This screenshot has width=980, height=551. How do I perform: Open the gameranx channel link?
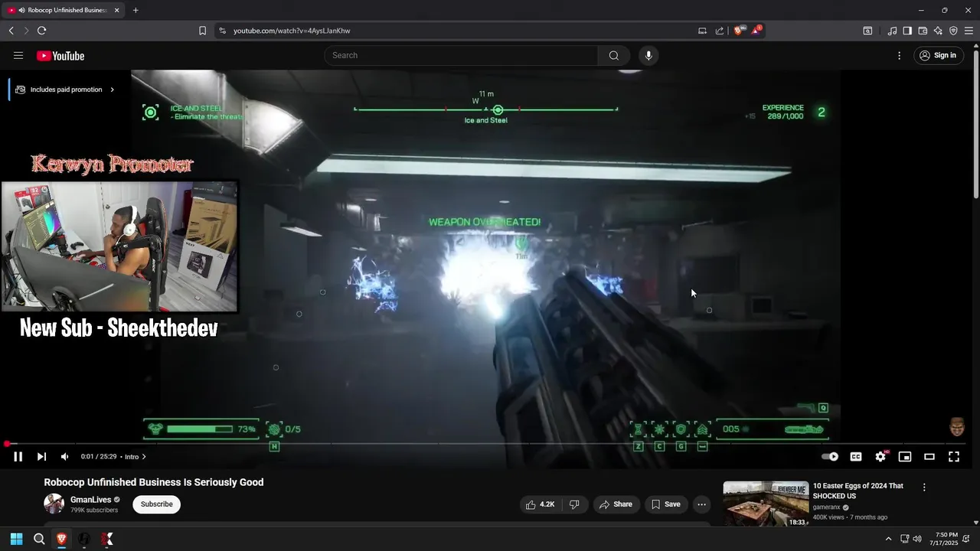click(827, 507)
